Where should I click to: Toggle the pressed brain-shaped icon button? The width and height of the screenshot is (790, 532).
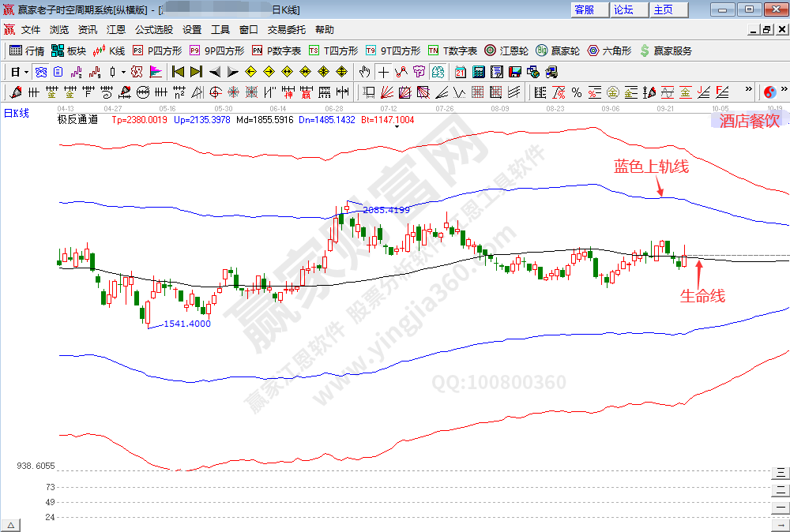click(436, 71)
